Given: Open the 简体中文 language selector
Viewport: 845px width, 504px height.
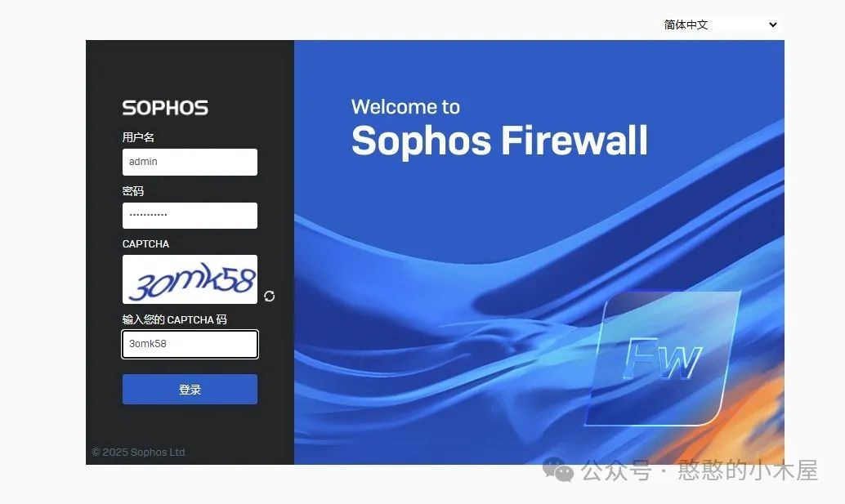Looking at the screenshot, I should (720, 25).
